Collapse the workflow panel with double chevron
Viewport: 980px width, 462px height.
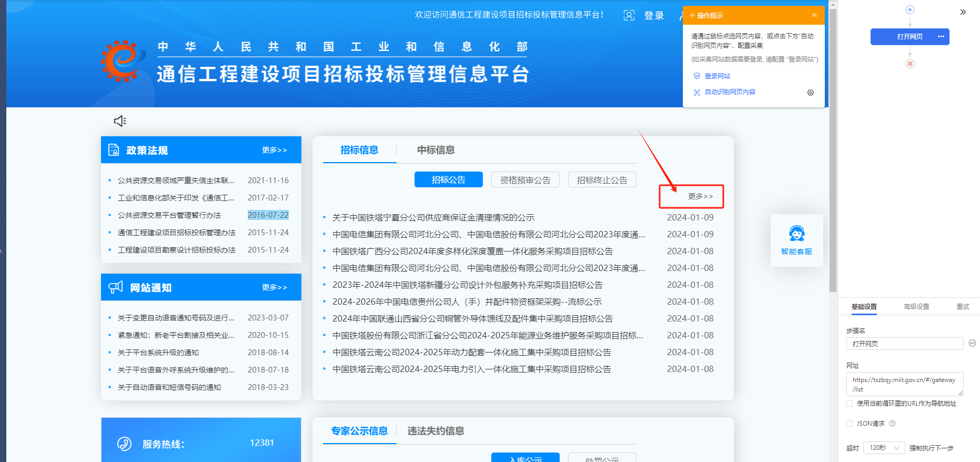point(963,12)
